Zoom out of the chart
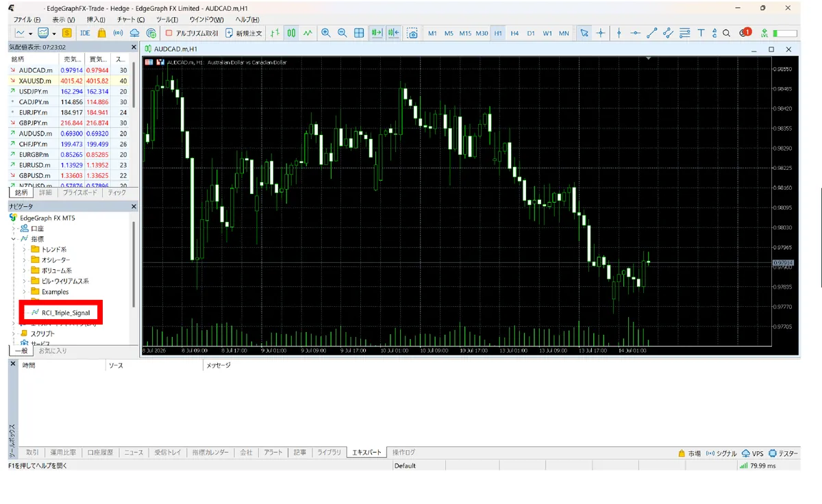This screenshot has height=504, width=822. pyautogui.click(x=342, y=33)
